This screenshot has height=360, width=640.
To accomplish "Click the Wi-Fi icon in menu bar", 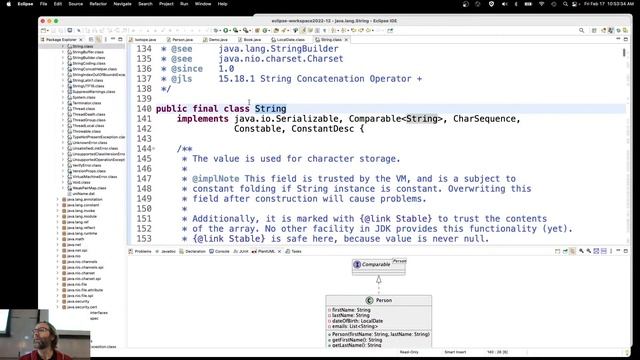I will point(541,4).
